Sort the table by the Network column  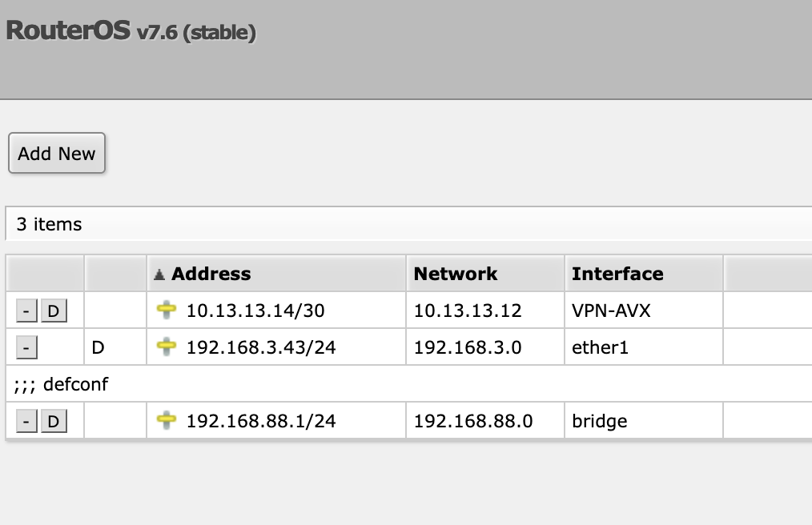[x=454, y=273]
